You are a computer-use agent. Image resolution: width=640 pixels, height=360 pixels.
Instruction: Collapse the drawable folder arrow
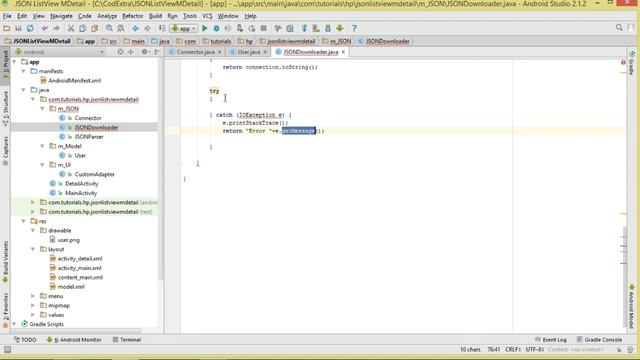point(33,230)
